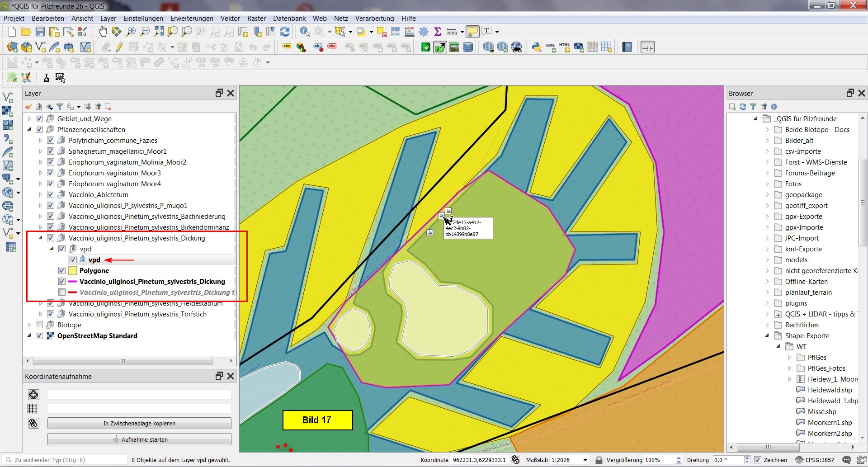
Task: Open the Verarbeitung menu
Action: tap(374, 19)
